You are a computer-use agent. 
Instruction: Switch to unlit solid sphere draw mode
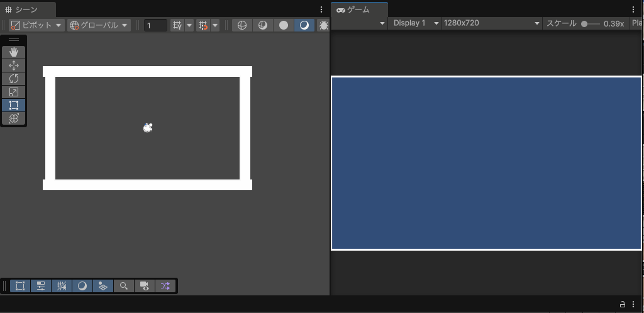click(284, 25)
